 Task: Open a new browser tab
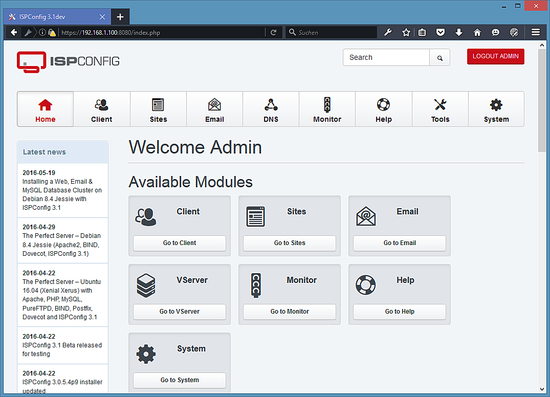120,16
